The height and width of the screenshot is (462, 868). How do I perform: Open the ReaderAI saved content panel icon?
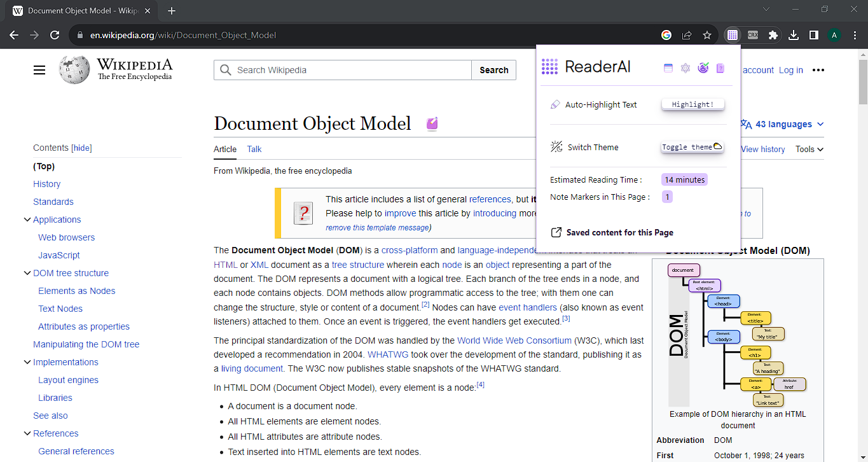tap(668, 68)
